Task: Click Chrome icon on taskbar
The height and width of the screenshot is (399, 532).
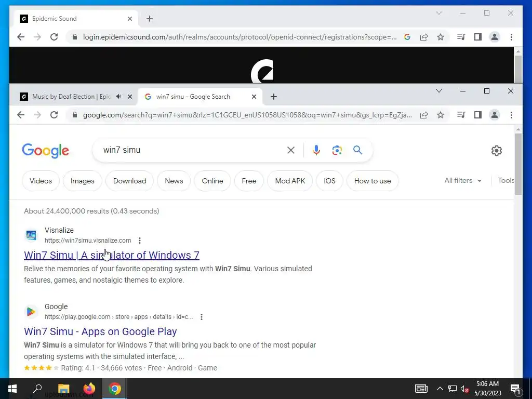Action: point(115,389)
